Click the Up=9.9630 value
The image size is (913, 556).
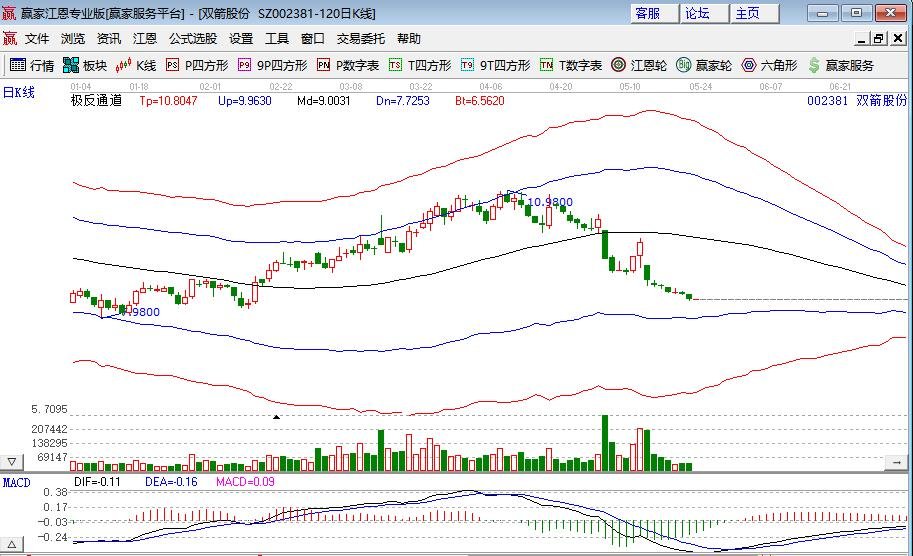tap(245, 101)
